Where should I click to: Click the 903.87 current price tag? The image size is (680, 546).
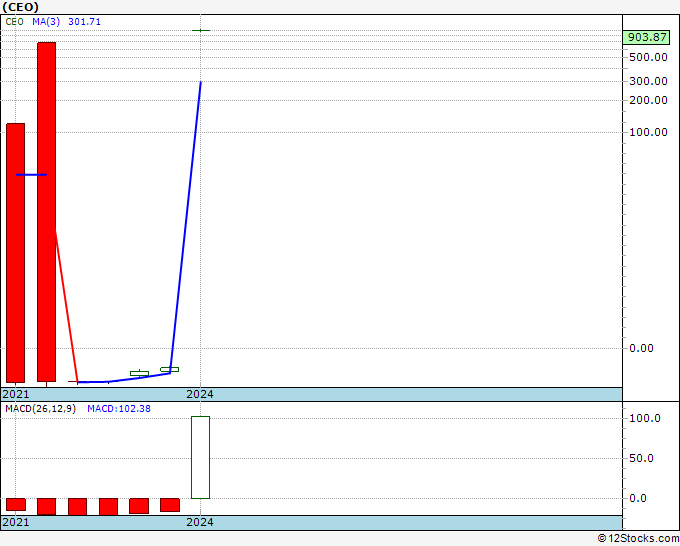647,37
